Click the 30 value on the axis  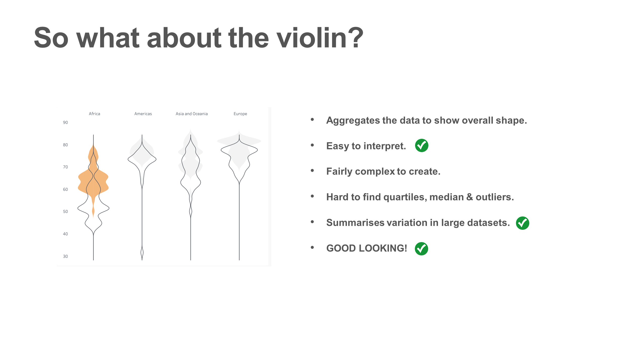coord(65,256)
